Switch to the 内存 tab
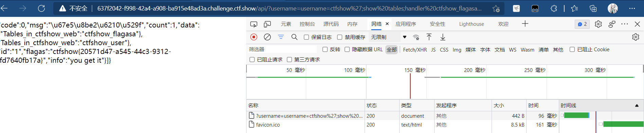Screen dimensions: 644x133 point(352,24)
